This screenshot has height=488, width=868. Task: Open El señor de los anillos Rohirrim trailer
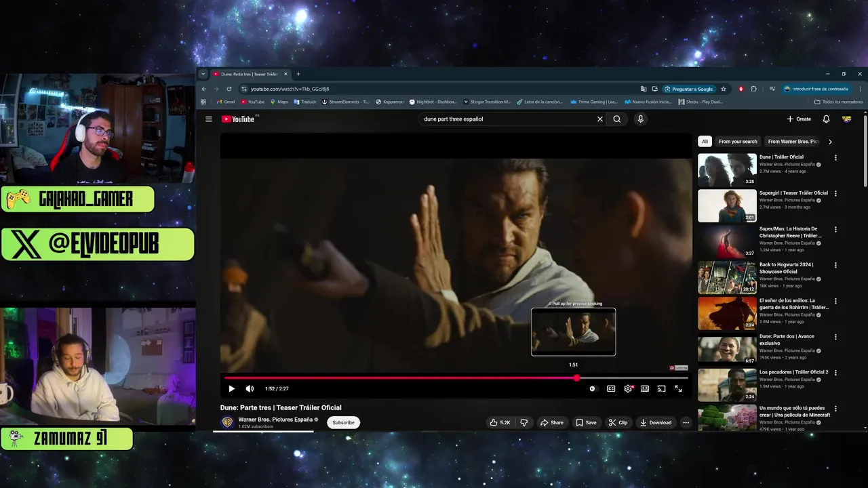coord(793,304)
